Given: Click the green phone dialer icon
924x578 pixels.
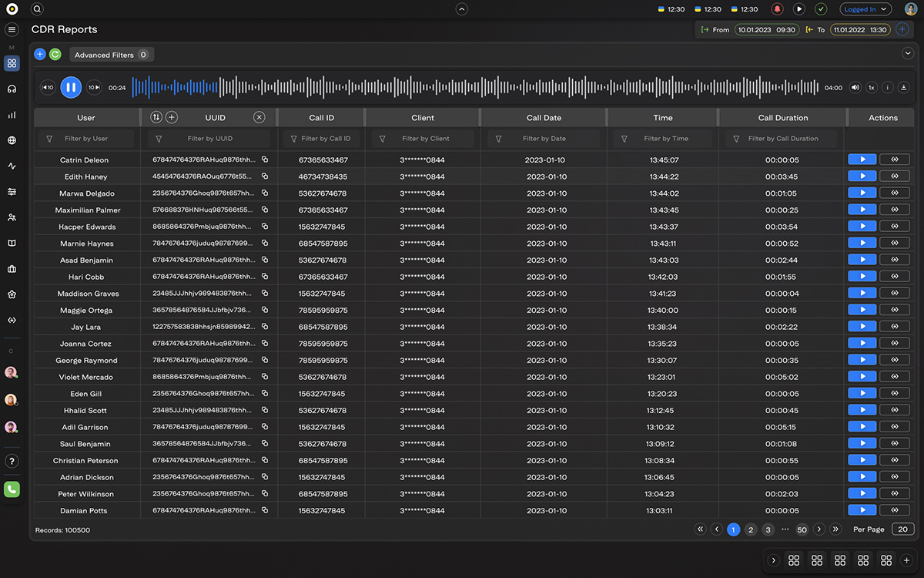Looking at the screenshot, I should [x=12, y=489].
